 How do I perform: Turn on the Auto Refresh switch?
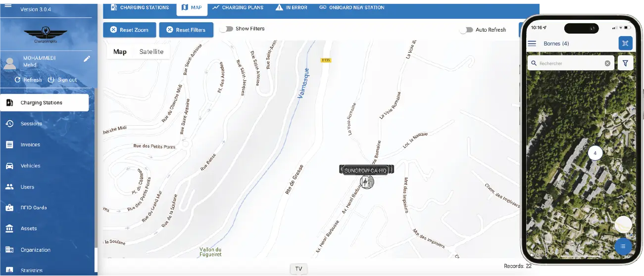(x=466, y=30)
